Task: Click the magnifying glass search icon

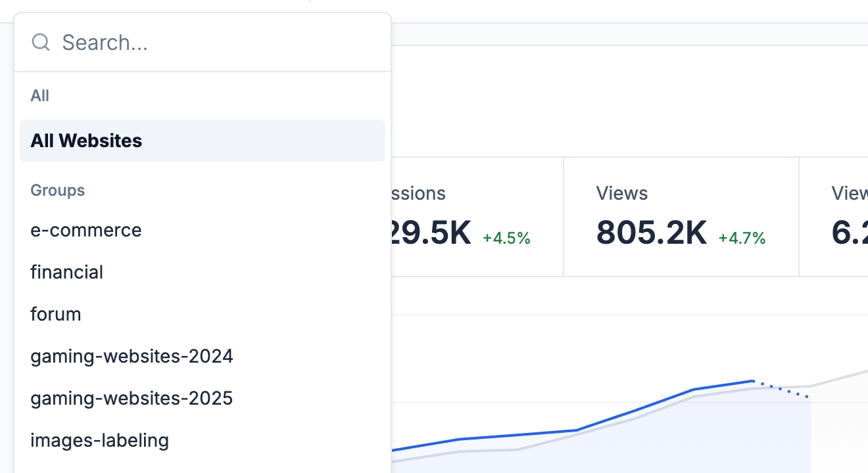Action: tap(41, 43)
